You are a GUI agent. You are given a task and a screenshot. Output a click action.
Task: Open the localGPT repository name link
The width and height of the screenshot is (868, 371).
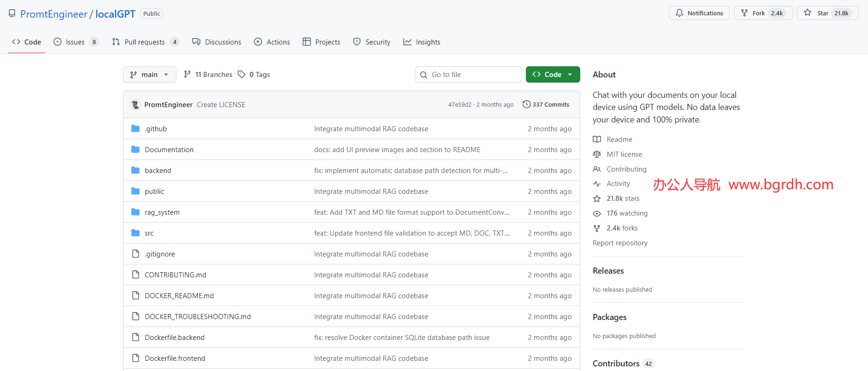click(x=115, y=14)
